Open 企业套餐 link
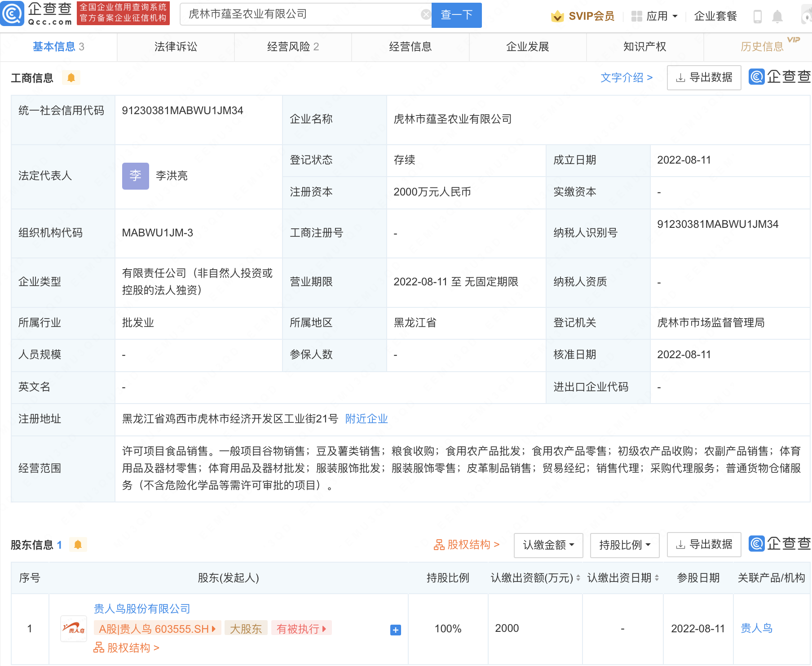Viewport: 812px width, 666px height. 715,16
